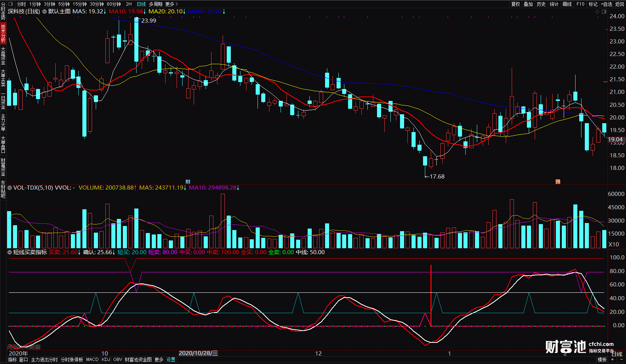The image size is (626, 364).
Task: Select the 2H period
Action: [129, 4]
